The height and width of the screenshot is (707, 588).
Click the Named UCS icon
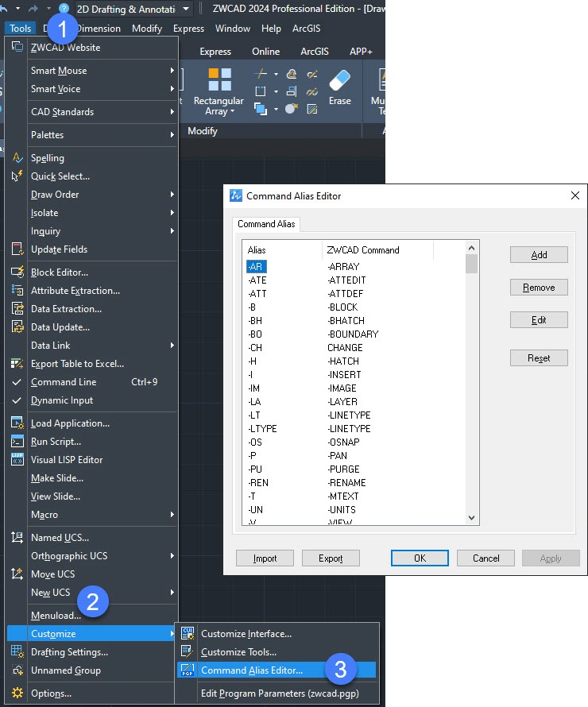[x=17, y=538]
